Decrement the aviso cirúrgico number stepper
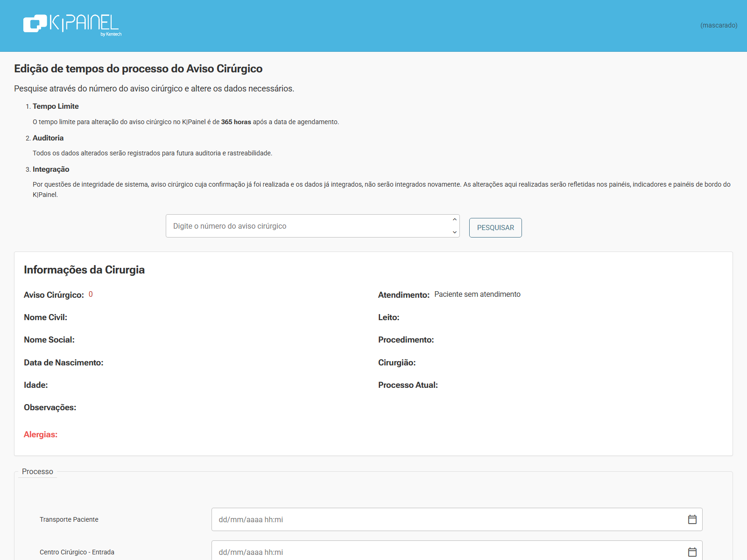 pyautogui.click(x=455, y=232)
